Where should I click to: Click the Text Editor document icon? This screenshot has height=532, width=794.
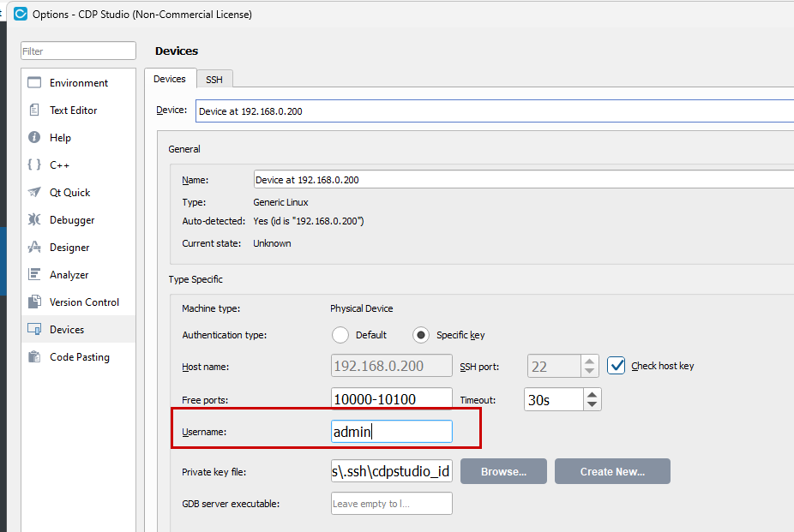(x=34, y=110)
